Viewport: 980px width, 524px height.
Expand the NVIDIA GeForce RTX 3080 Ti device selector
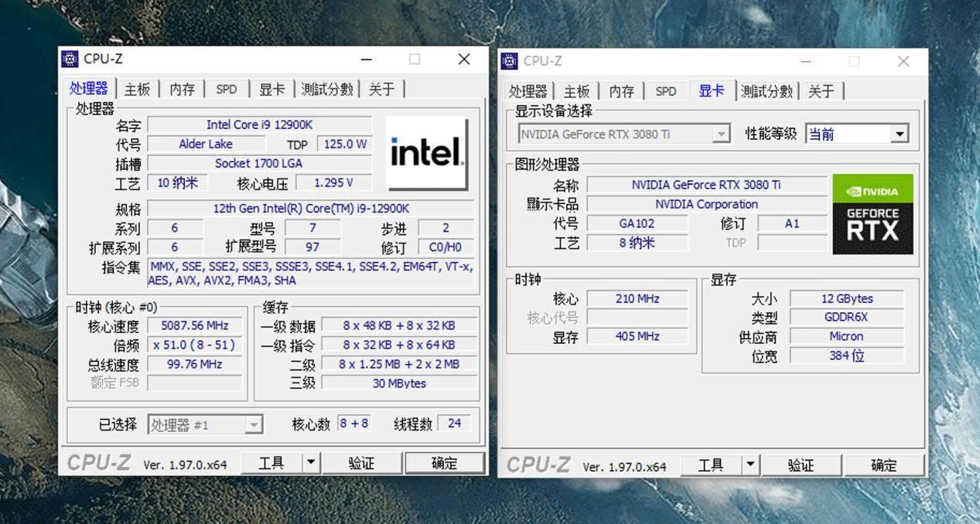(x=721, y=134)
